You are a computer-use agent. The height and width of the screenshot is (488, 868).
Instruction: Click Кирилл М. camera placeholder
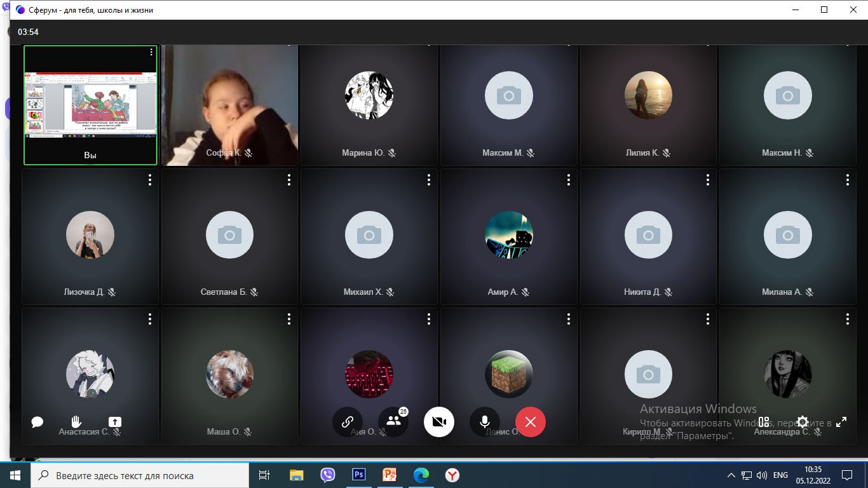tap(648, 374)
